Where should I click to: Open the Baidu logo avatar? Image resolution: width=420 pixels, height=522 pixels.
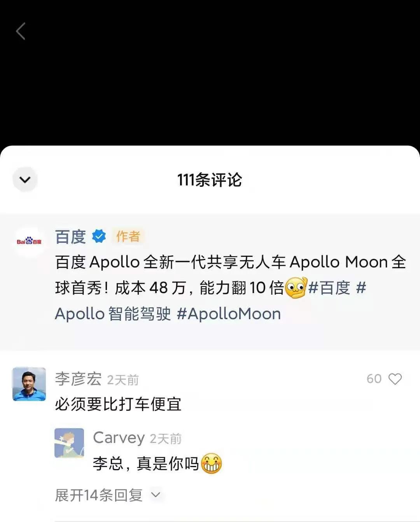tap(29, 242)
